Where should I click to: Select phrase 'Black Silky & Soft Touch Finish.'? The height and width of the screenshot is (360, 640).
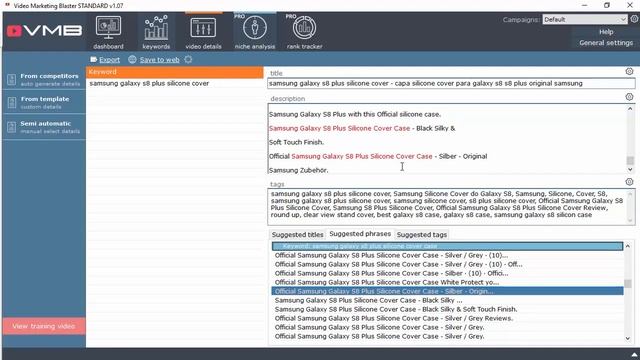coord(447,309)
